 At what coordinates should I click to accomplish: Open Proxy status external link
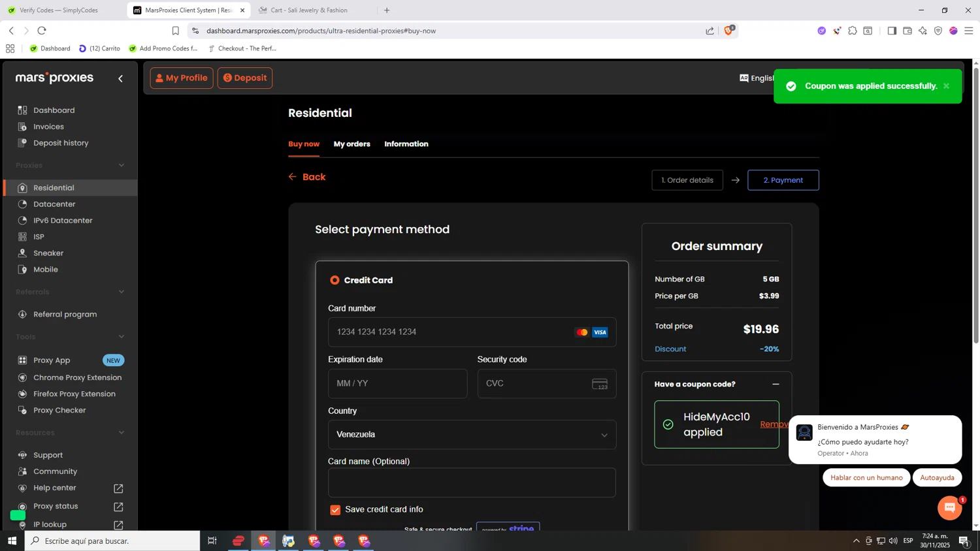tap(118, 507)
